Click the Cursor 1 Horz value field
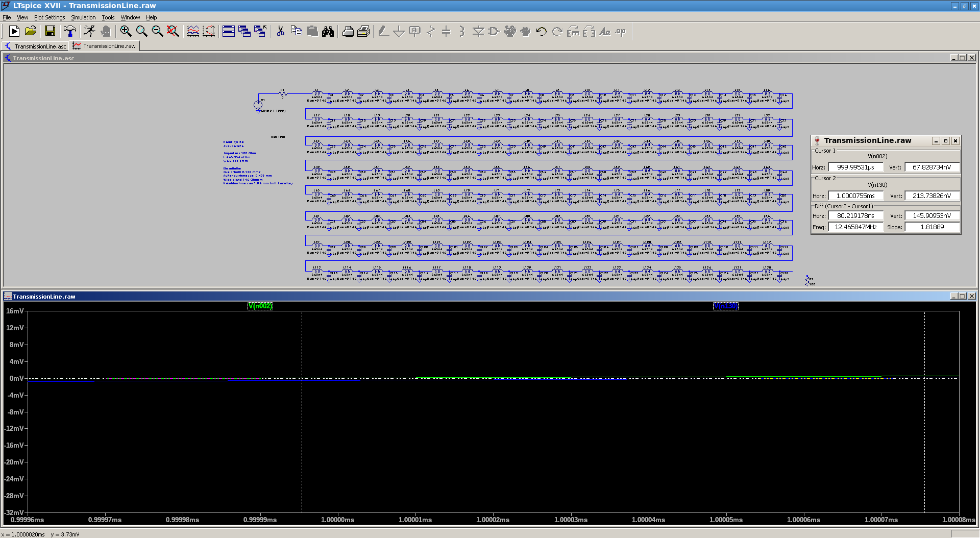 (855, 167)
